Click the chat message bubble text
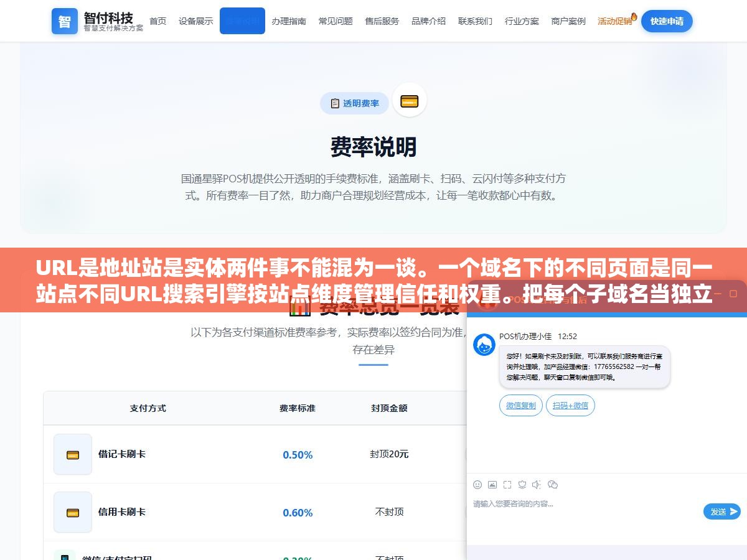Viewport: 747px width, 560px height. [x=585, y=366]
